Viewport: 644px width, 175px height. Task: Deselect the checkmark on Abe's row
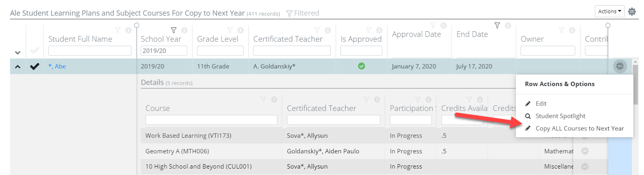click(35, 67)
